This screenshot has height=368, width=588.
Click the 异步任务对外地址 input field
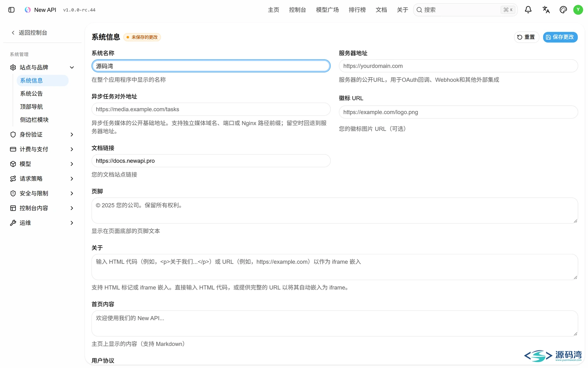tap(211, 109)
